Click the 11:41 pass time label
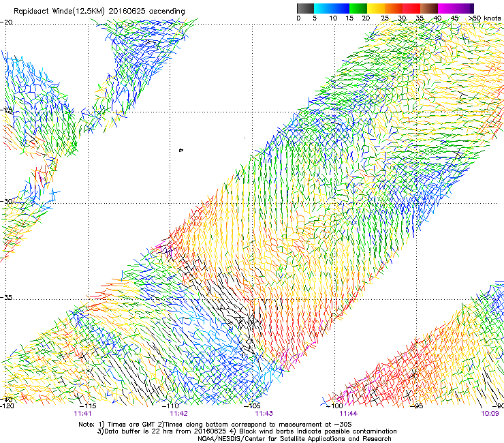Image resolution: width=504 pixels, height=443 pixels. coord(82,414)
